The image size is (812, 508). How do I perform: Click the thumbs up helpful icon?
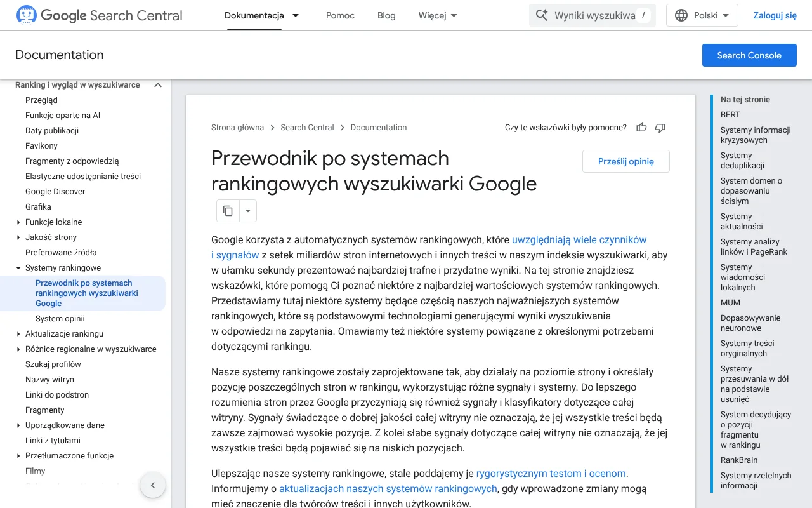(x=641, y=128)
